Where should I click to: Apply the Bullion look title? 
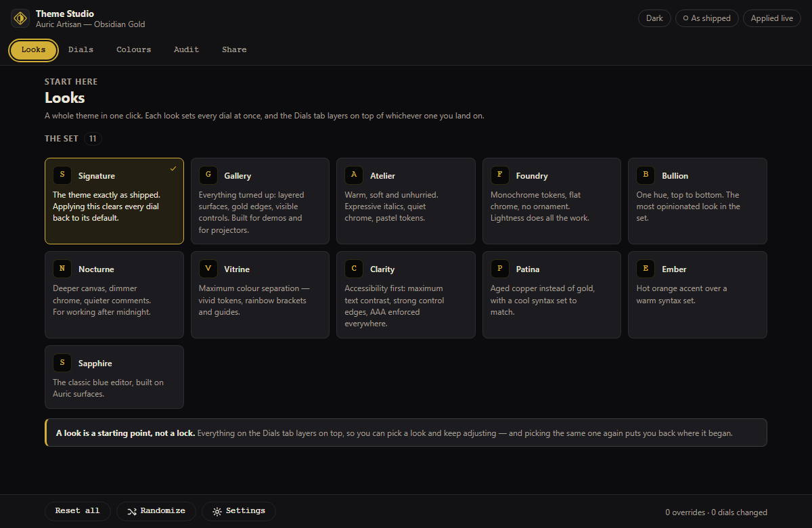tap(675, 176)
